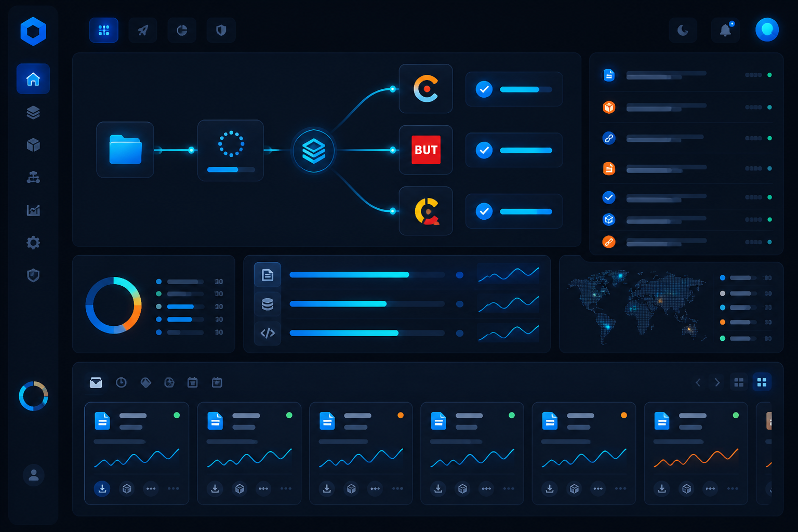
Task: Toggle the checkmark beside the yellow C node
Action: coord(484,211)
